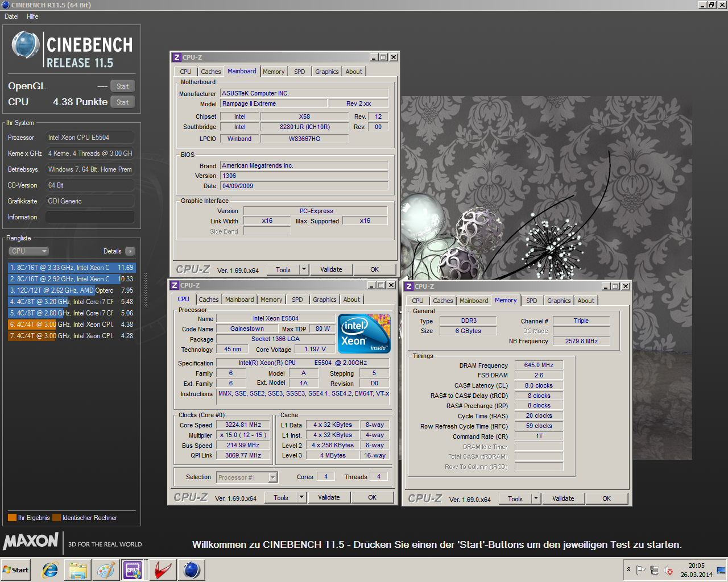Click Tools button in the CPU window
Image resolution: width=728 pixels, height=582 pixels.
(281, 497)
